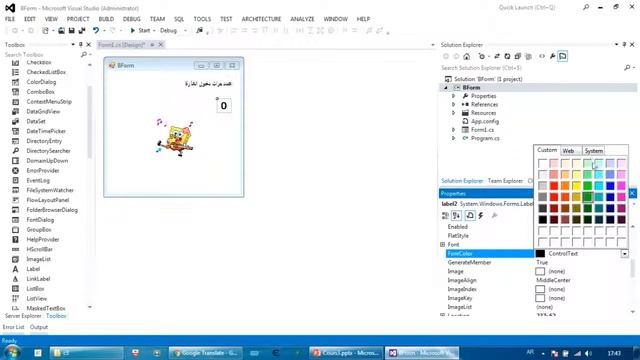Image resolution: width=640 pixels, height=360 pixels.
Task: Select the FileSystemWatcher component
Action: click(x=50, y=190)
